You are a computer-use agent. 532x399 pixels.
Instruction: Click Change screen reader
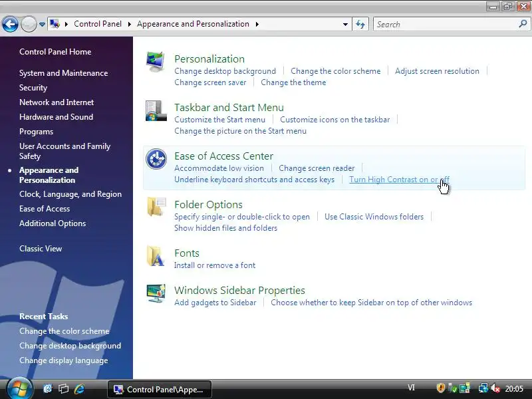(x=317, y=168)
